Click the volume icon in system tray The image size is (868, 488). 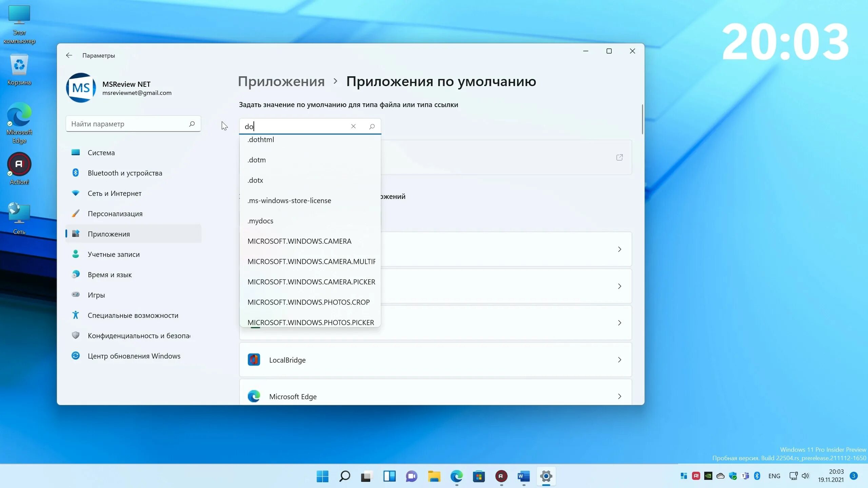coord(805,476)
